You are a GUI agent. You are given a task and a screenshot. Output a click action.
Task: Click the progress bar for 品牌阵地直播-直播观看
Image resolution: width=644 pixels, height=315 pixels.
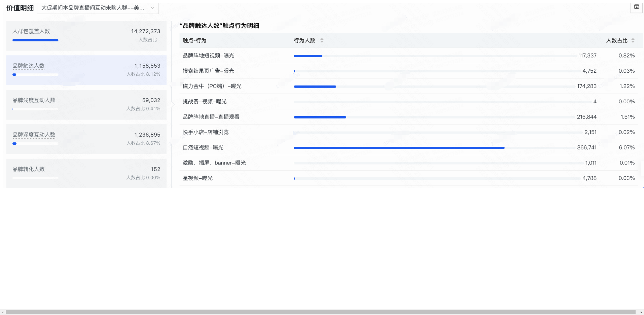pyautogui.click(x=320, y=117)
